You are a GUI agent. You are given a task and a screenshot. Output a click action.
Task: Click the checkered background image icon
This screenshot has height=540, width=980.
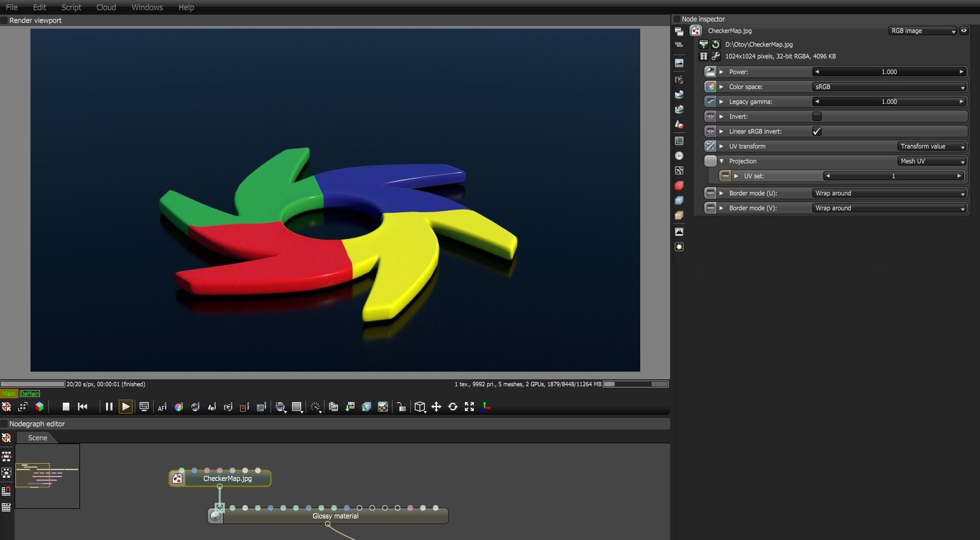pos(382,407)
